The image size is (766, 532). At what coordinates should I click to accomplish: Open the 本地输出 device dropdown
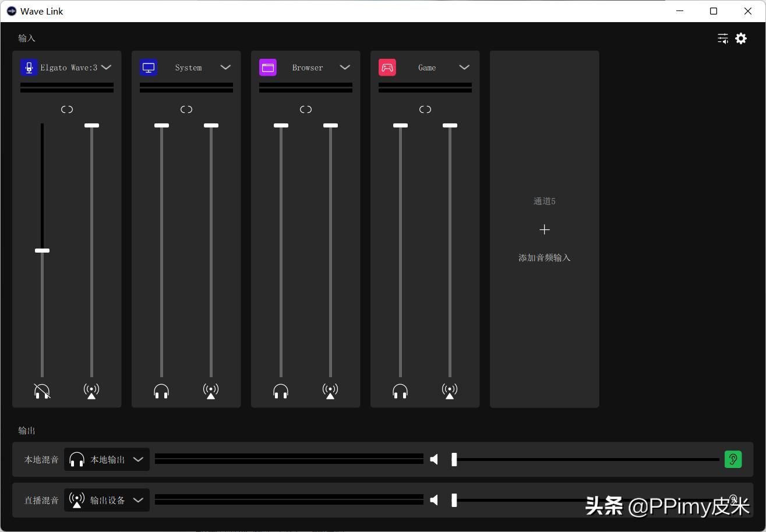tap(138, 459)
